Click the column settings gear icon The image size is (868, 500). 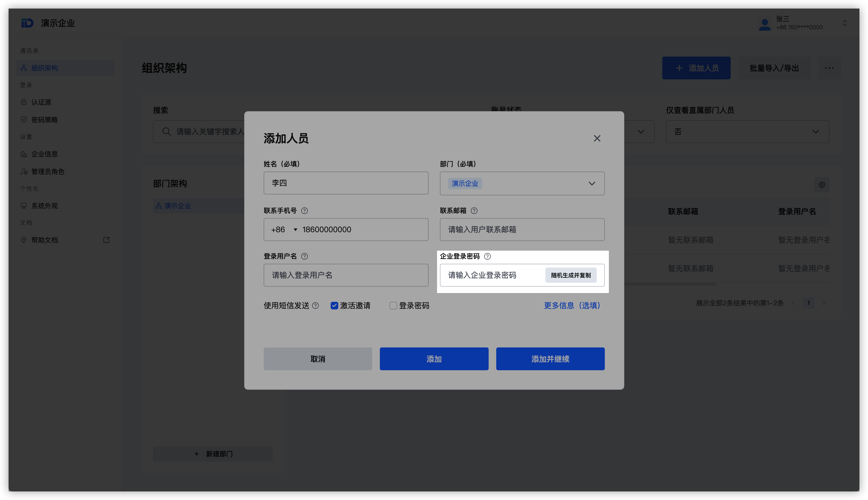pos(822,185)
